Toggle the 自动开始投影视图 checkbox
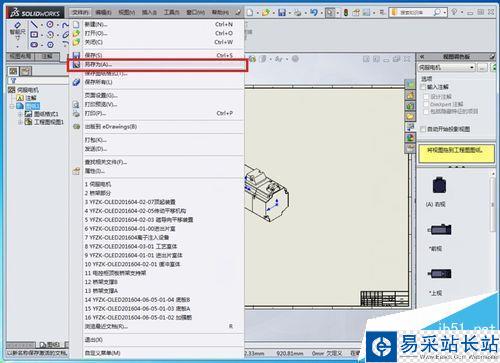The image size is (500, 363). [x=424, y=129]
